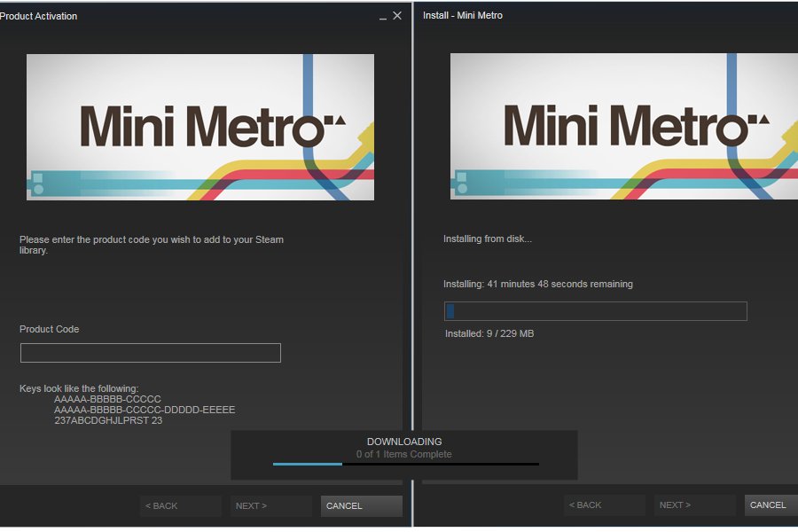
Task: Click the installing time remaining text
Action: pos(537,284)
